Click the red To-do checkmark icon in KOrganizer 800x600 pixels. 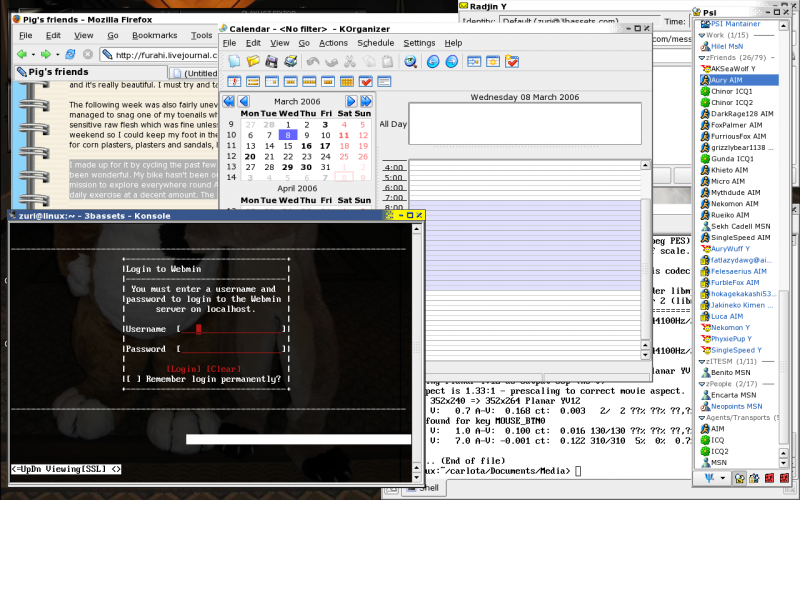click(x=511, y=62)
